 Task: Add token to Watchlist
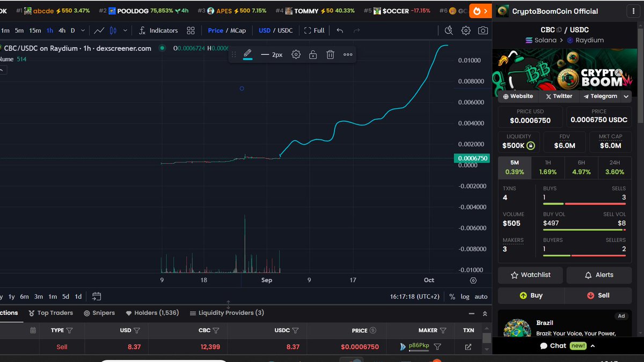coord(530,275)
